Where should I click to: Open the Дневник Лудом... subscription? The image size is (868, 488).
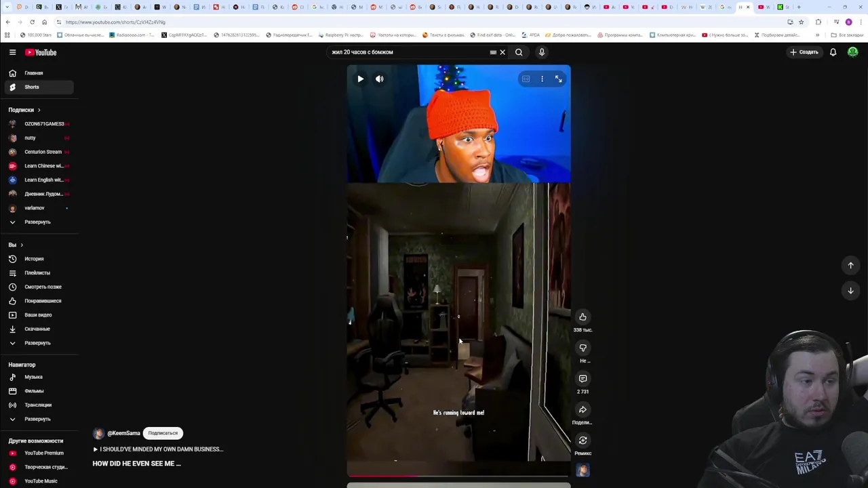(39, 194)
